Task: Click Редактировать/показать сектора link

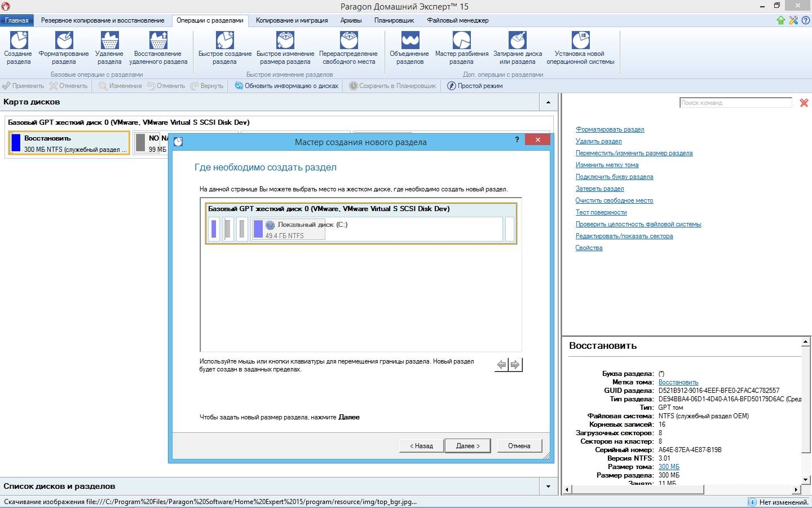Action: (624, 236)
